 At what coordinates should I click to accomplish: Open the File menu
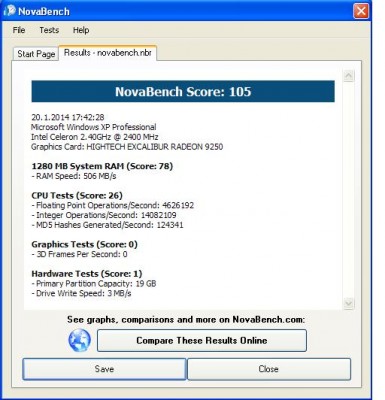(19, 30)
